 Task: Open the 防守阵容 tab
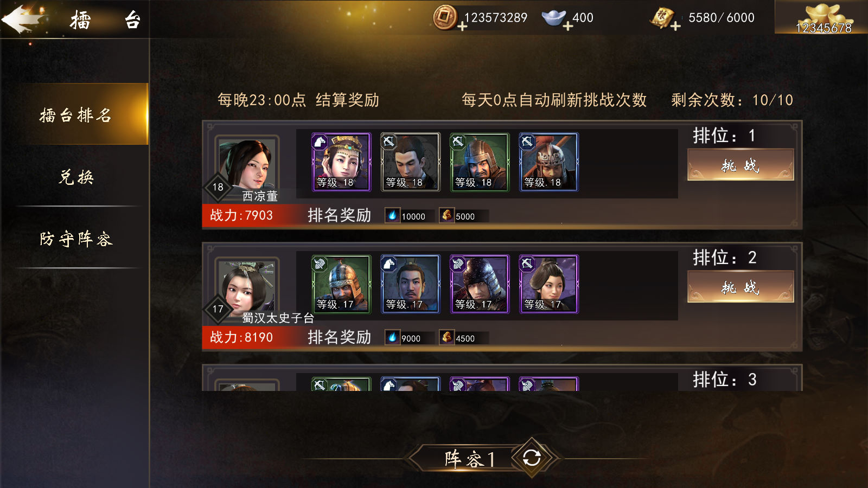tap(76, 239)
